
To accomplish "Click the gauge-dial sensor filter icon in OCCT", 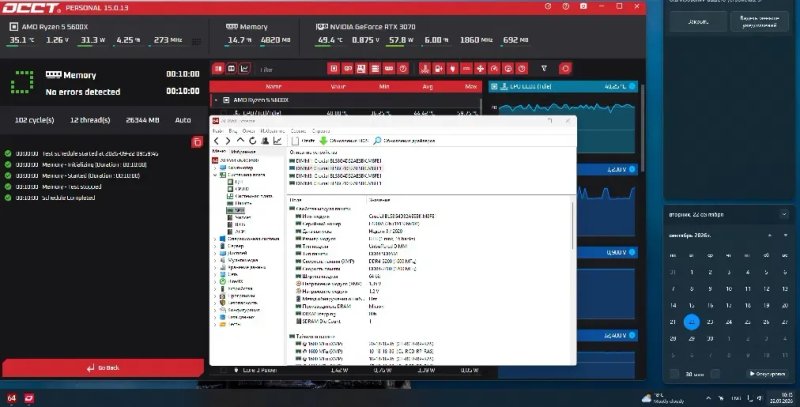I will [x=494, y=68].
